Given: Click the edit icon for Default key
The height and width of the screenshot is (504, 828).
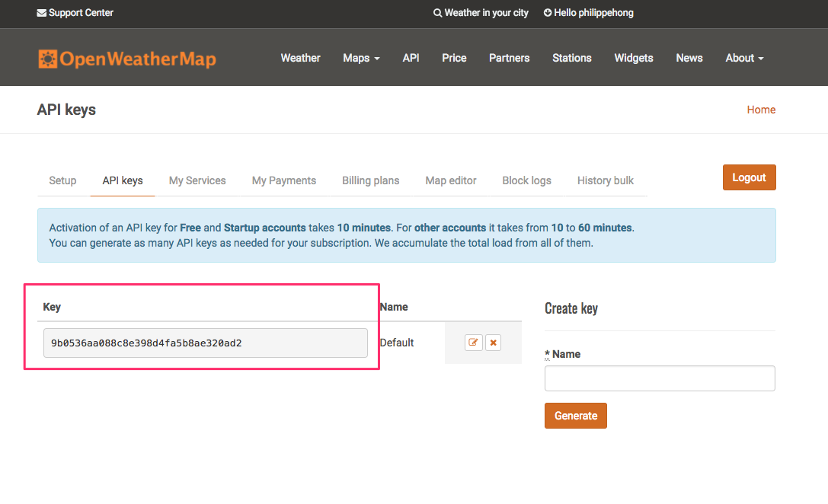Looking at the screenshot, I should (474, 343).
